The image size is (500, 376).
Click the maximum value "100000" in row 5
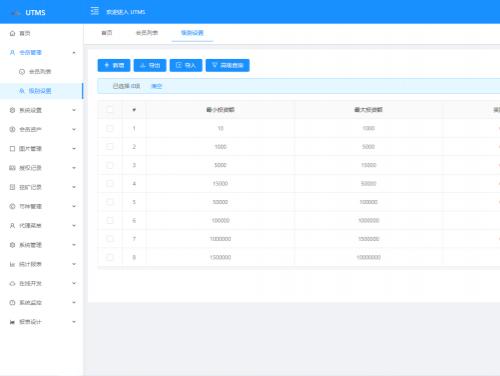[369, 202]
